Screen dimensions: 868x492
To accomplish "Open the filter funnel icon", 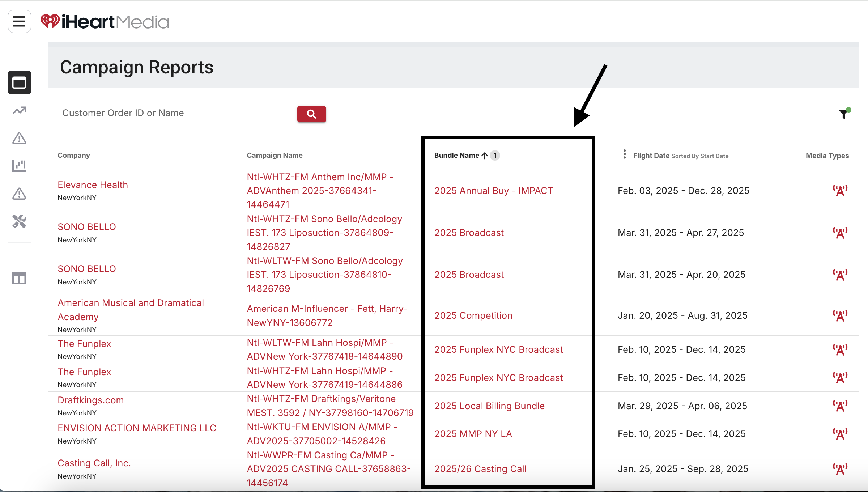I will 844,114.
